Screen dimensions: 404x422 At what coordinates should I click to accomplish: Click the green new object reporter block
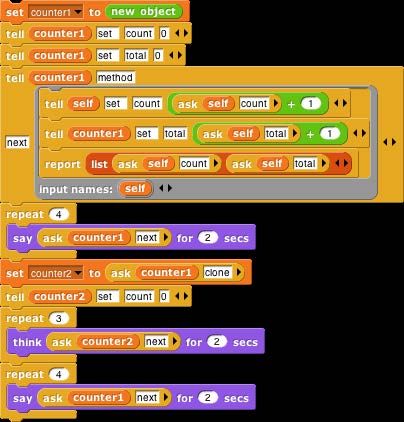144,12
